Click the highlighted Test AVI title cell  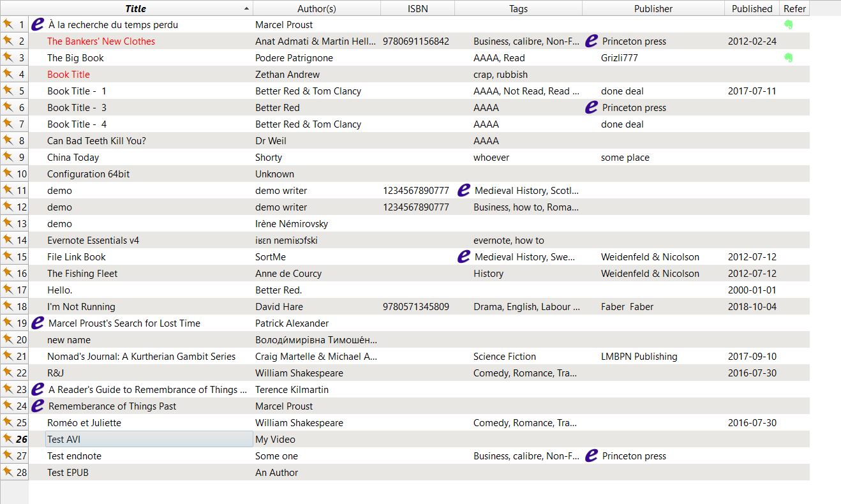tap(64, 440)
